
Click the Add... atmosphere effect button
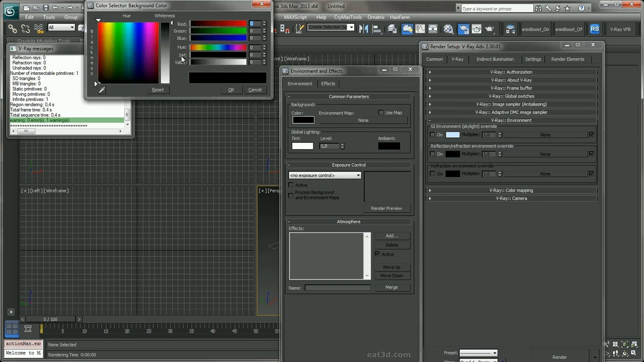point(392,236)
